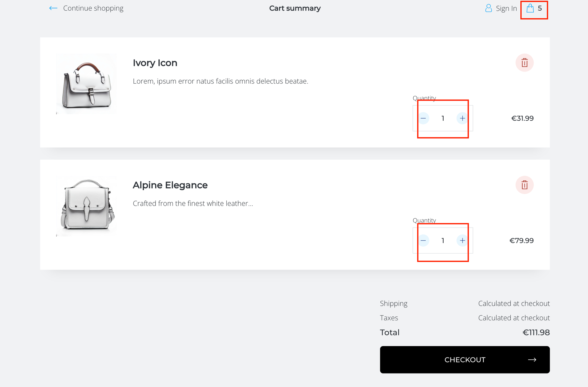The height and width of the screenshot is (387, 588).
Task: Click the cart item count number 5
Action: click(540, 8)
